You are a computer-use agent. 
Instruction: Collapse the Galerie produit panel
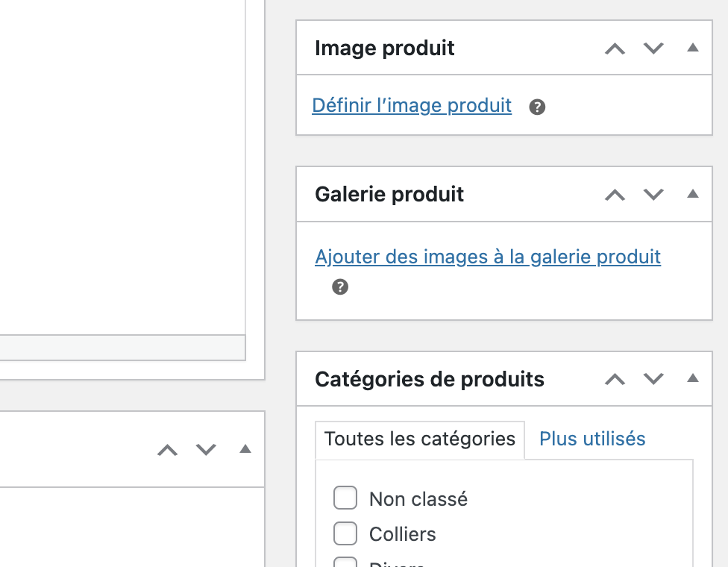click(692, 194)
